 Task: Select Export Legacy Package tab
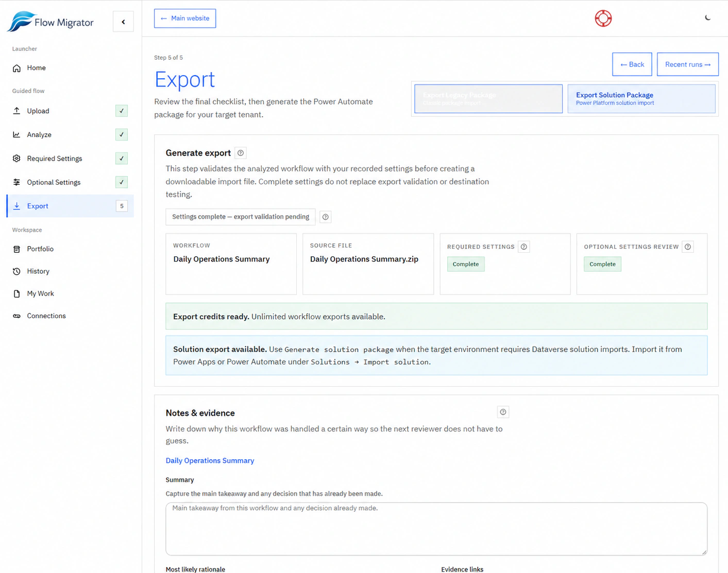(x=488, y=99)
